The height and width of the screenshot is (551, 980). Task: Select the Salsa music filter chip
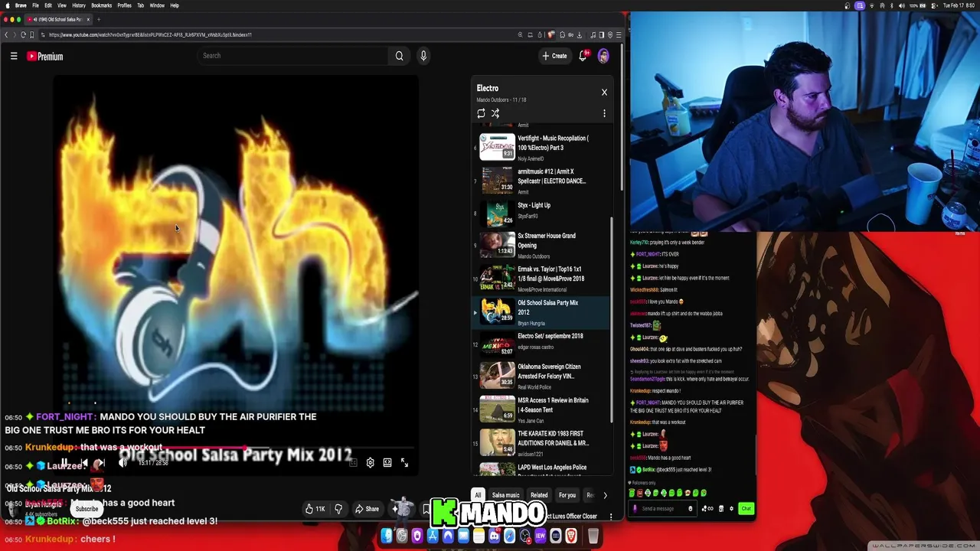505,495
